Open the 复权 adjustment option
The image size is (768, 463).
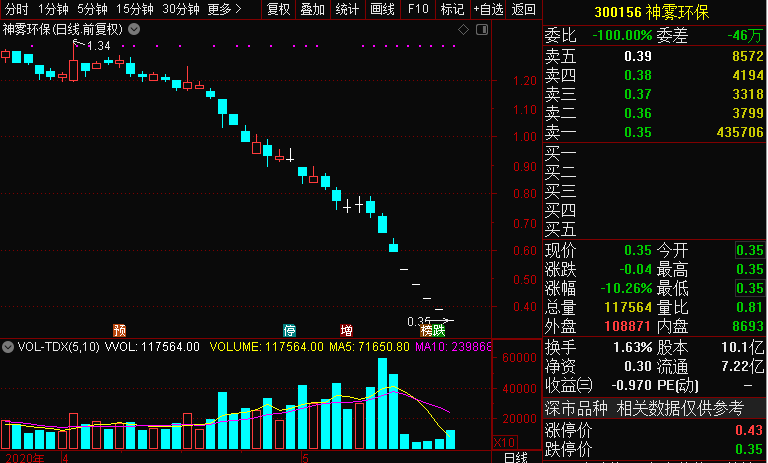[x=279, y=9]
